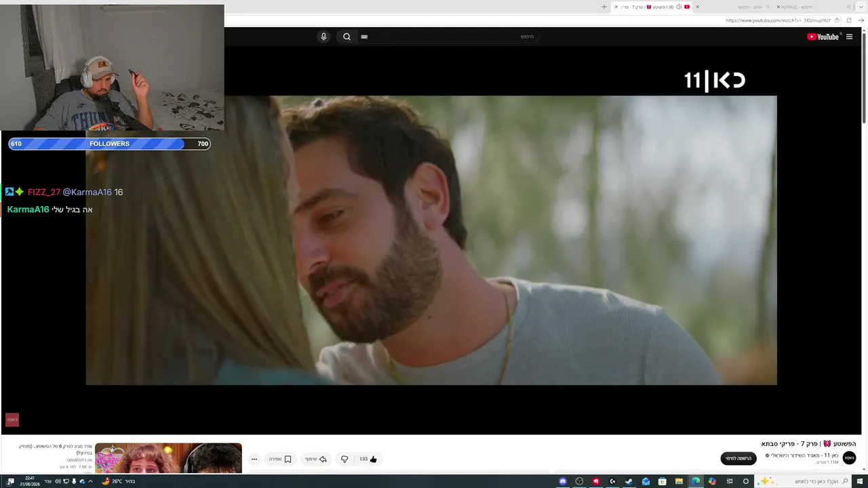Launch Copilot from the taskbar
The height and width of the screenshot is (488, 868).
[712, 481]
